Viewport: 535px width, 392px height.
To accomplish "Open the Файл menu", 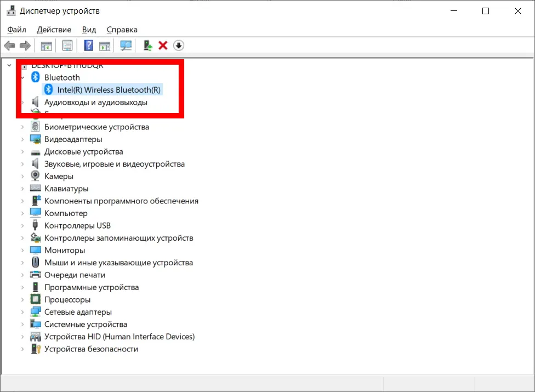I will pos(16,30).
